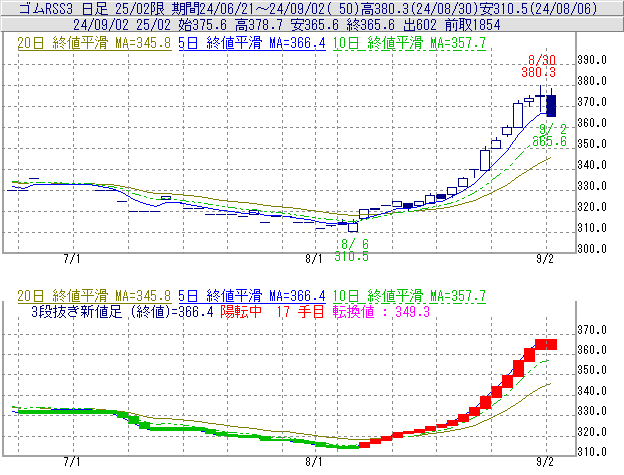The width and height of the screenshot is (624, 475).
Task: Click upper chart '10日 終値平滑 MA=357.7' legend
Action: (409, 43)
